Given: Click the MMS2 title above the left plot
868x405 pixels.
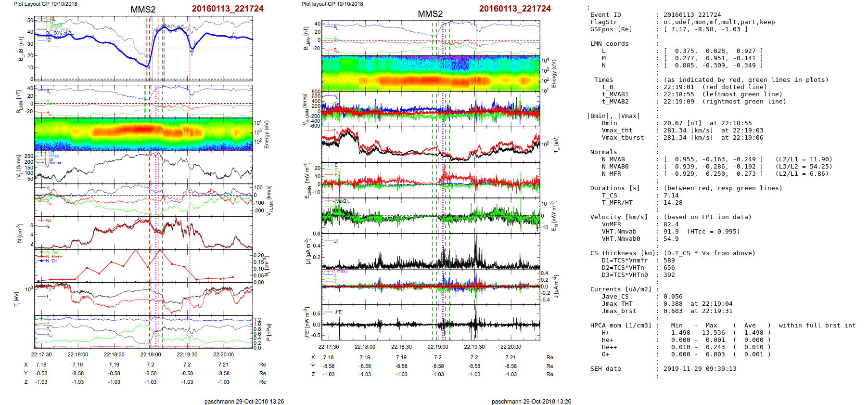Looking at the screenshot, I should [143, 10].
